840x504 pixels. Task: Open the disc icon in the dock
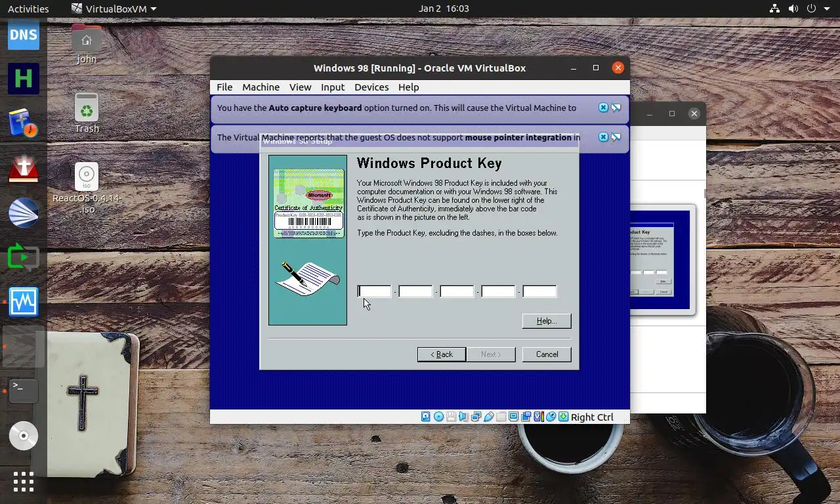24,436
